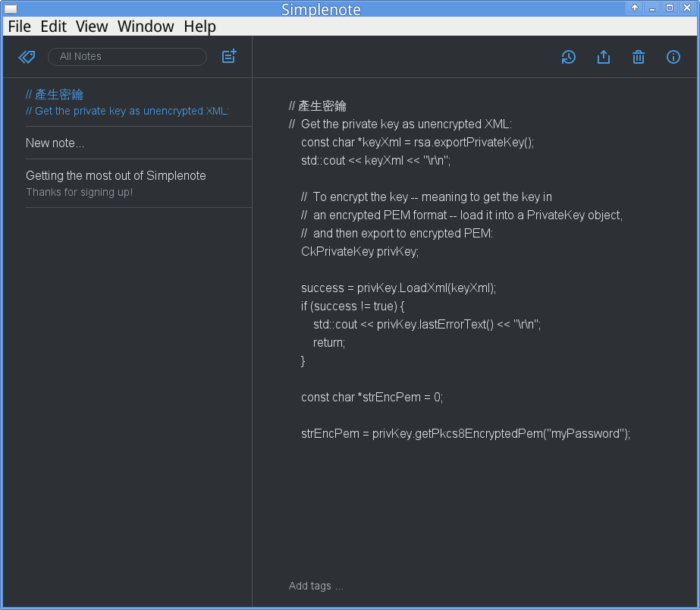Image resolution: width=700 pixels, height=610 pixels.
Task: Move the note to trash
Action: click(639, 57)
